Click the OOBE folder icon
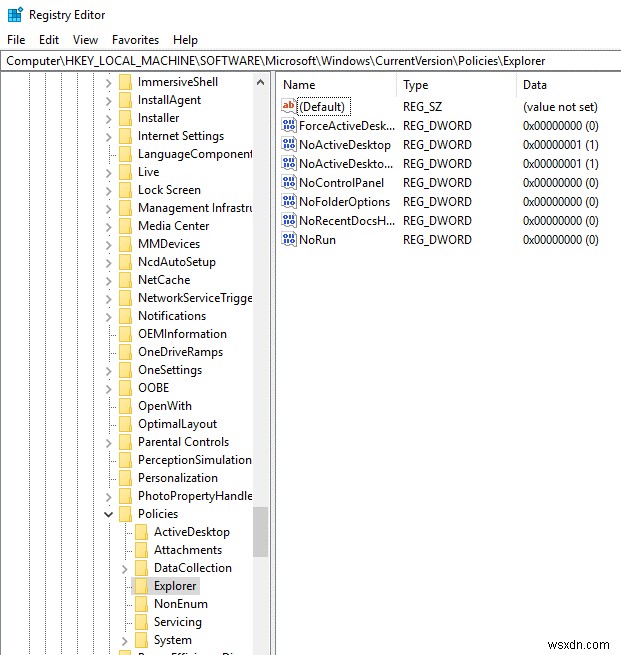 point(126,388)
